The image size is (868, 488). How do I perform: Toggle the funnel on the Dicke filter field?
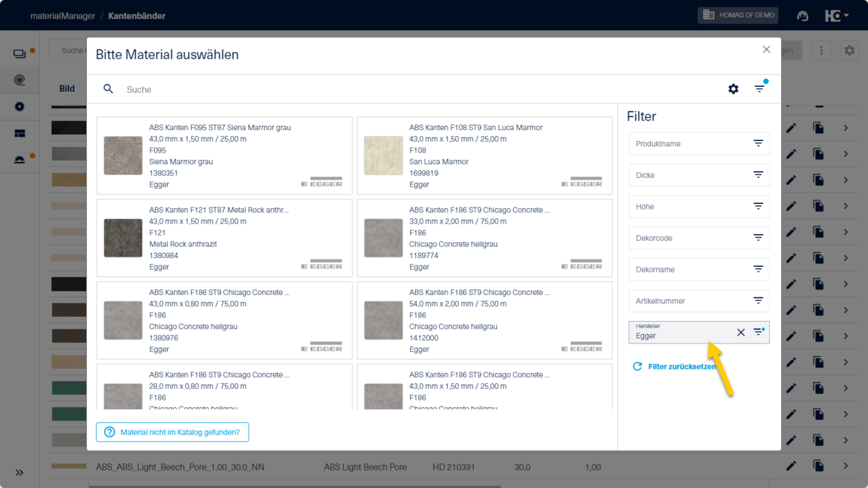coord(759,175)
